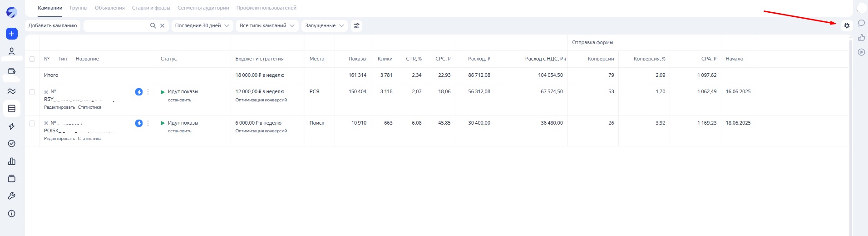The width and height of the screenshot is (868, 236).
Task: Open the Ставки и фразы tab
Action: 151,8
